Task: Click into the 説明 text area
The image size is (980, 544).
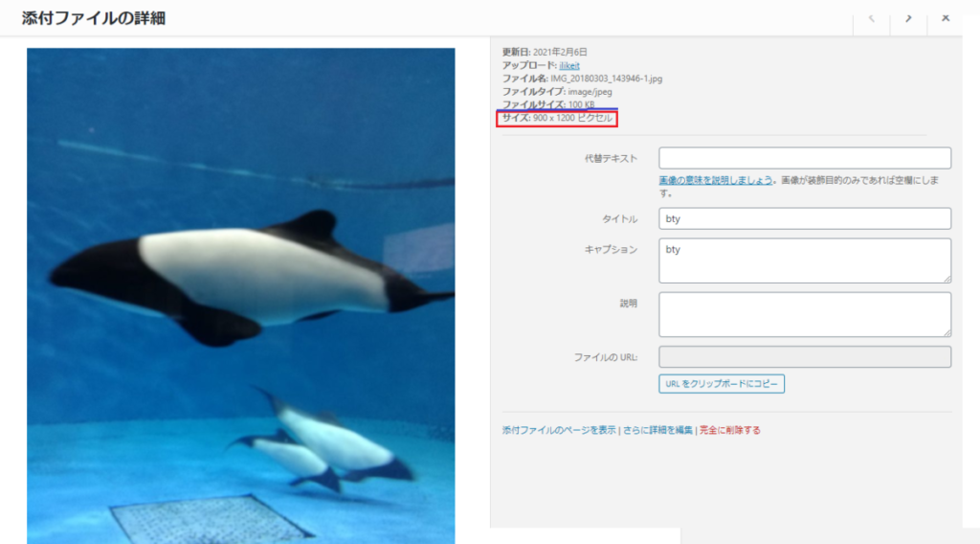Action: point(805,314)
